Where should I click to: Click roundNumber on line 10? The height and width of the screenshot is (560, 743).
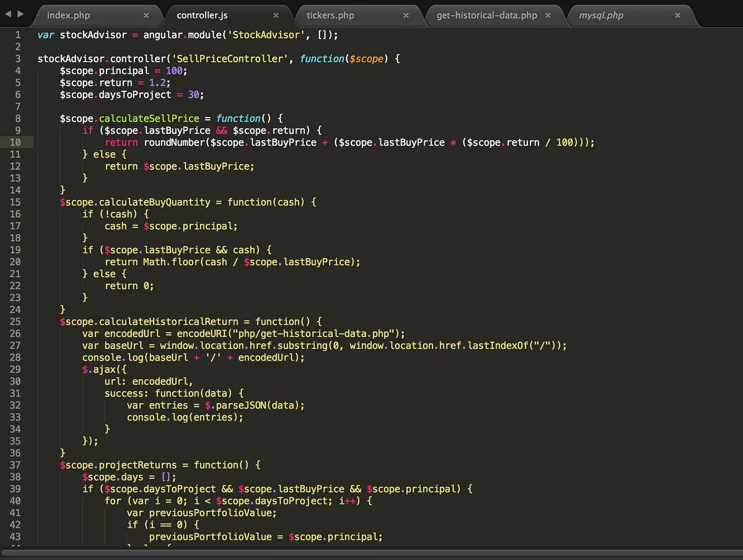pos(174,142)
